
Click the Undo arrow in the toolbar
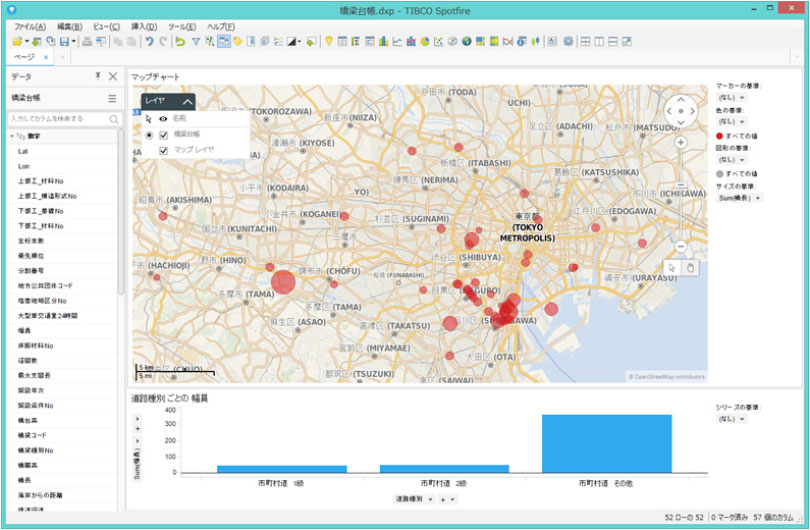(148, 41)
